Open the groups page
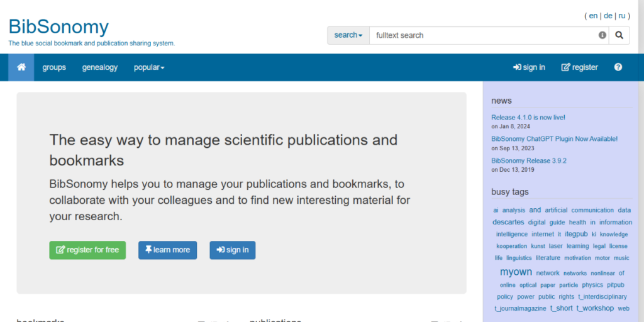Viewport: 644px width, 322px height. [54, 67]
